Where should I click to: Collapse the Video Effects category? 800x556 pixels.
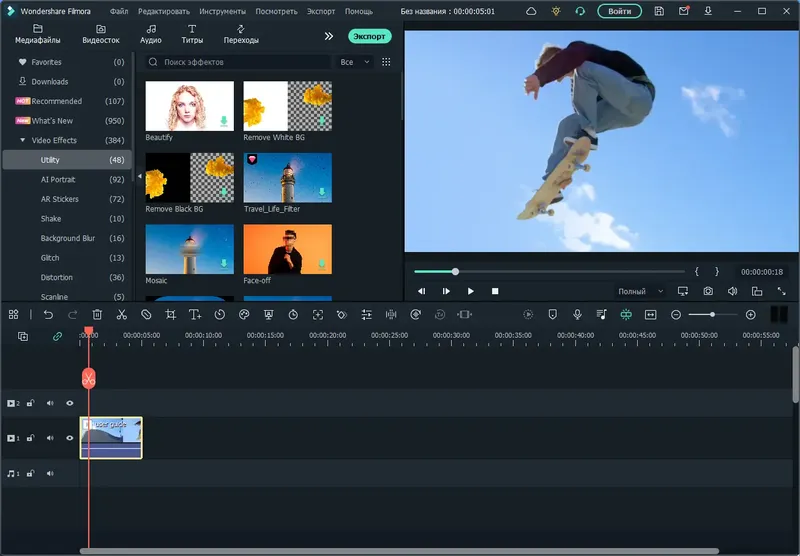click(23, 140)
